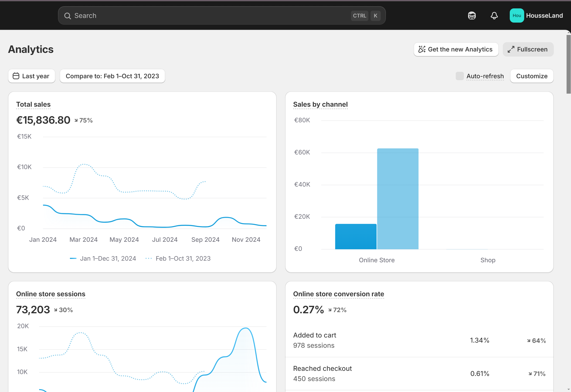Image resolution: width=571 pixels, height=392 pixels.
Task: Open the Total sales report link
Action: pos(33,104)
